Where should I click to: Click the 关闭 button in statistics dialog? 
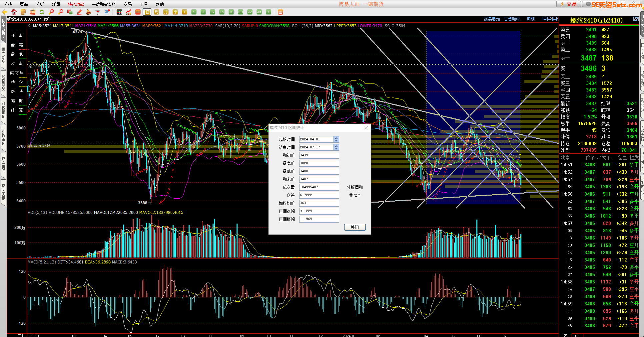pyautogui.click(x=355, y=227)
